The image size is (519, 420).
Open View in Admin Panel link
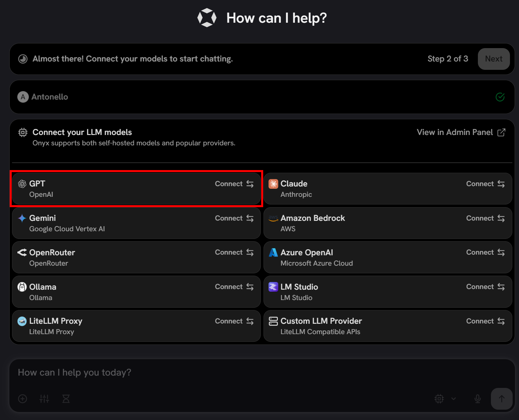click(x=461, y=132)
